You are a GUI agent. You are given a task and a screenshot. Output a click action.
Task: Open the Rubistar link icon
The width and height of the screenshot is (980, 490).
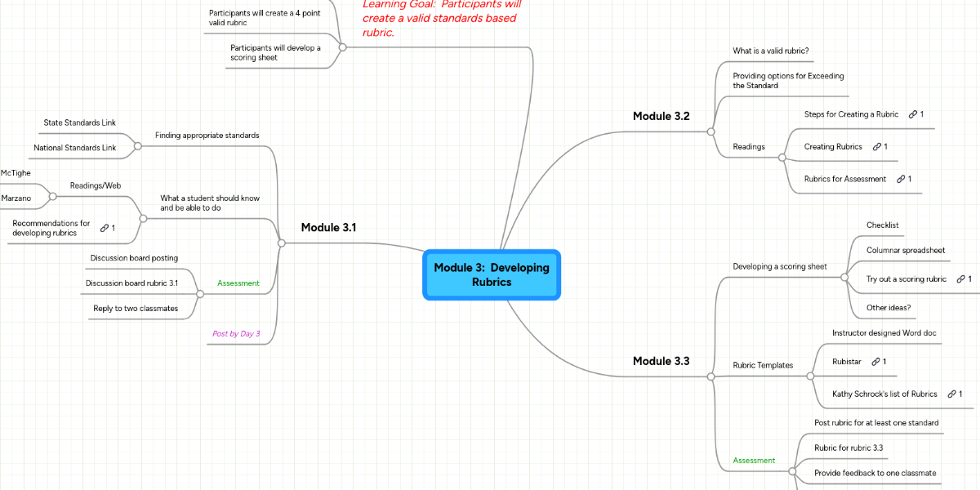tap(878, 361)
